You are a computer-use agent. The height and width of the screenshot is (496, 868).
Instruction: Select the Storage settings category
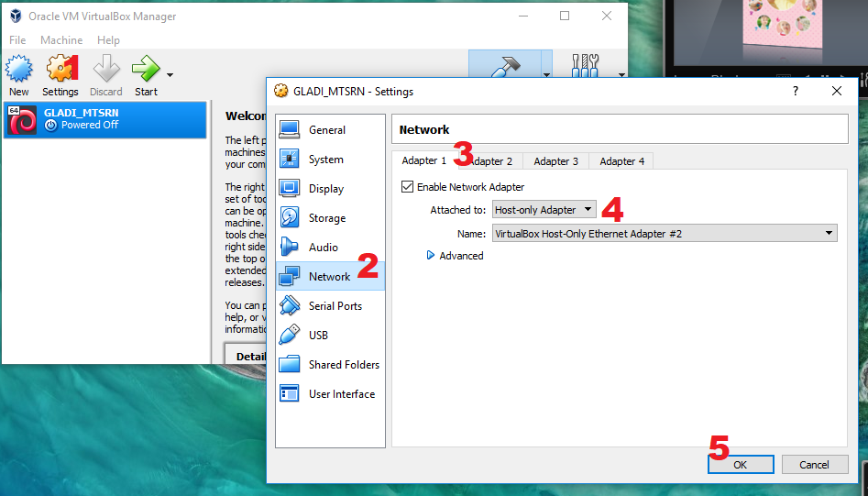[330, 218]
